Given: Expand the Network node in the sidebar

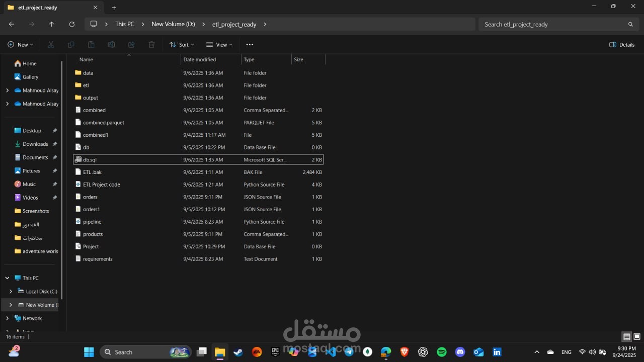Looking at the screenshot, I should click(x=7, y=318).
